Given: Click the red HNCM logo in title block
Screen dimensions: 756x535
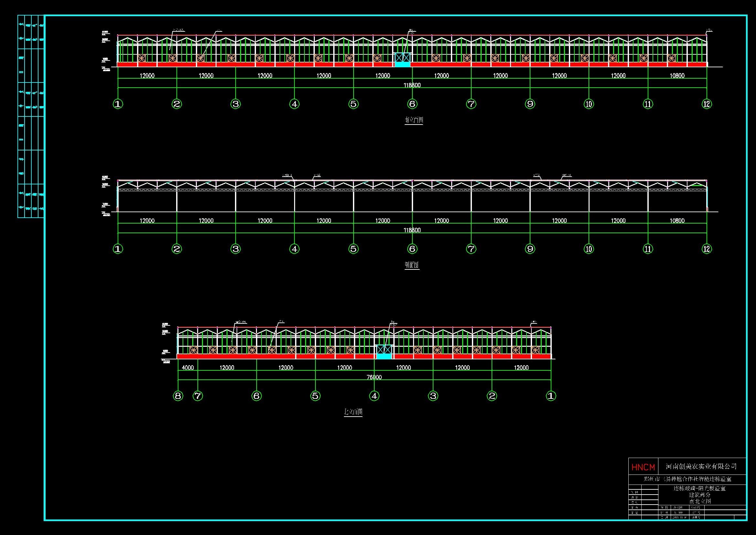Looking at the screenshot, I should 643,467.
